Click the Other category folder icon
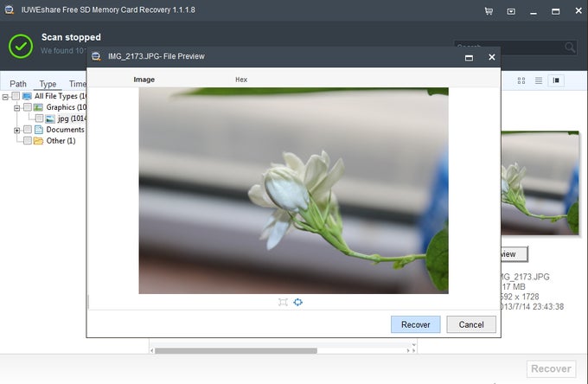The width and height of the screenshot is (588, 384). coord(38,141)
